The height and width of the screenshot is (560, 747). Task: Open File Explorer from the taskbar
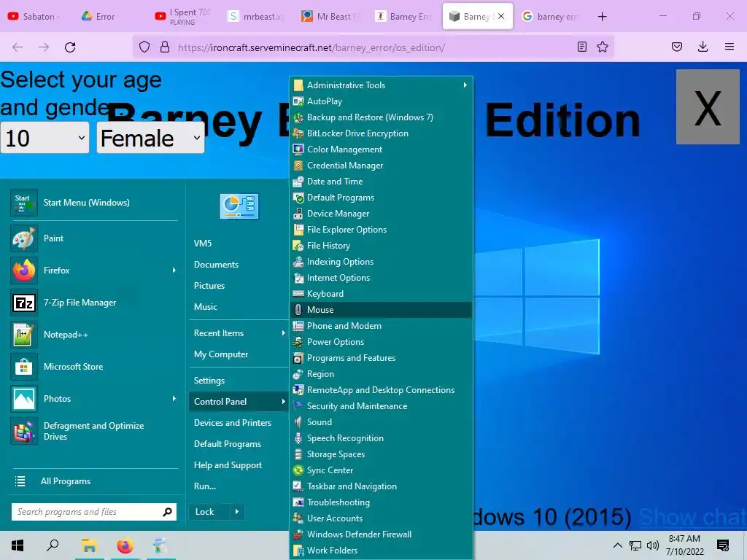point(89,545)
